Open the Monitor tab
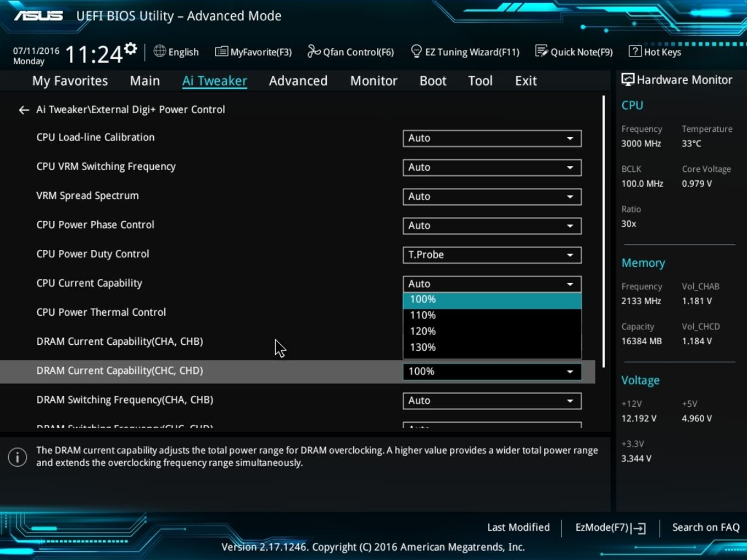Screen dimensions: 747x560 [374, 81]
